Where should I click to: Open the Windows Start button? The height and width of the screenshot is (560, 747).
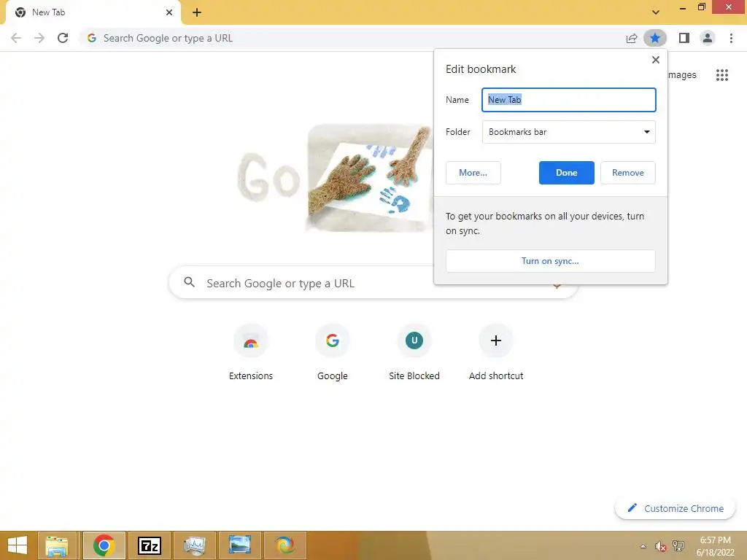point(18,545)
